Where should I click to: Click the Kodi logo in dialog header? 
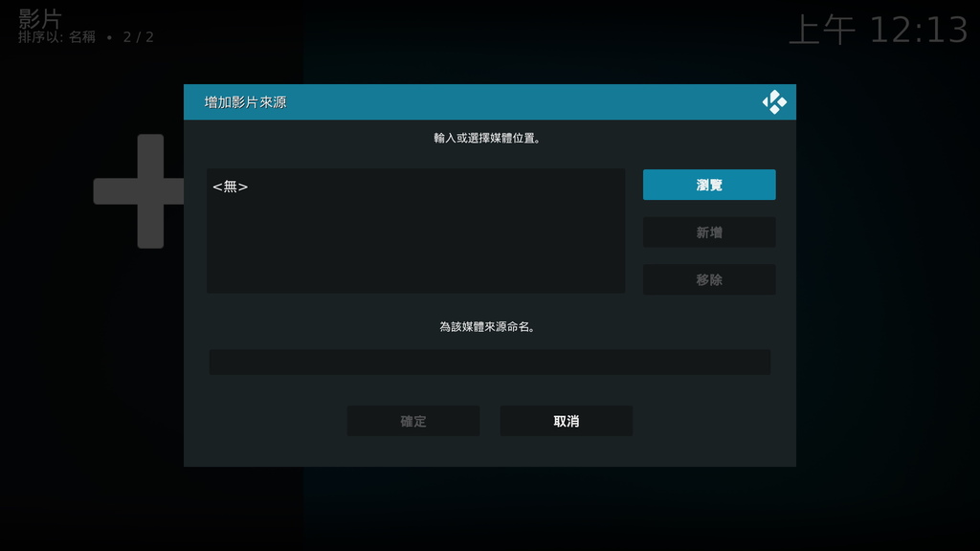tap(774, 101)
